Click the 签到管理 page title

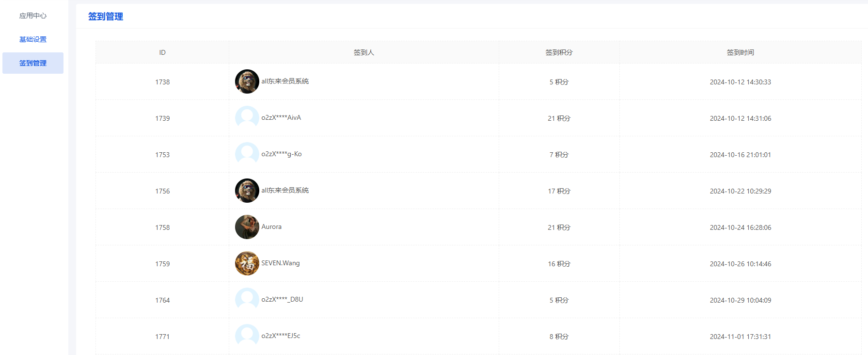[x=106, y=16]
